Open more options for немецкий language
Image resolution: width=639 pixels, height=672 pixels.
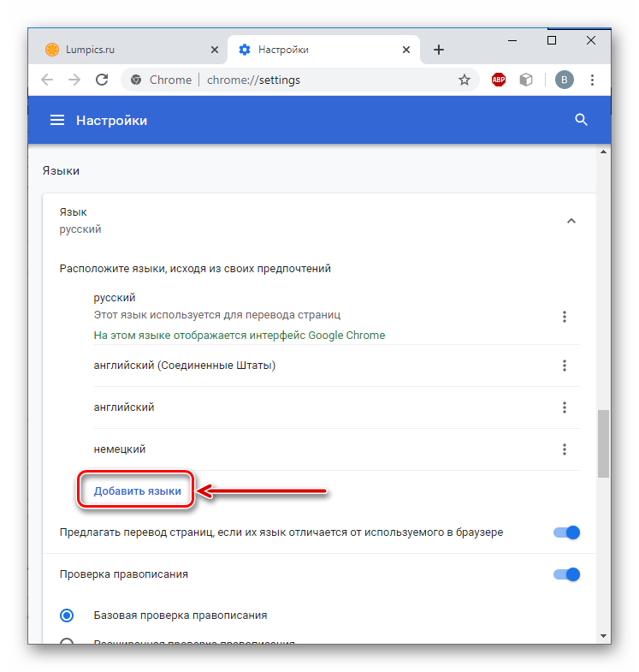[564, 449]
